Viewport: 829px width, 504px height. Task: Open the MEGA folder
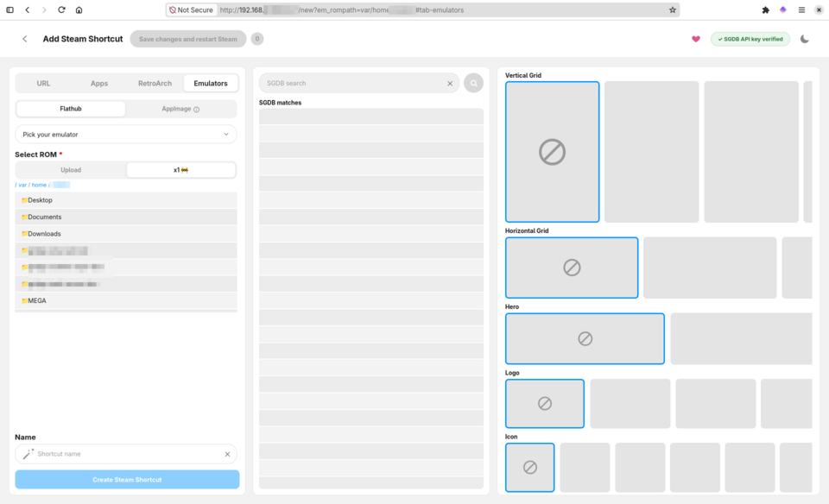[126, 300]
